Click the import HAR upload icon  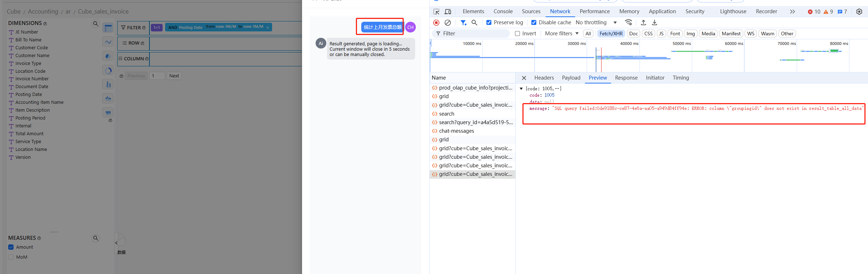pos(643,22)
